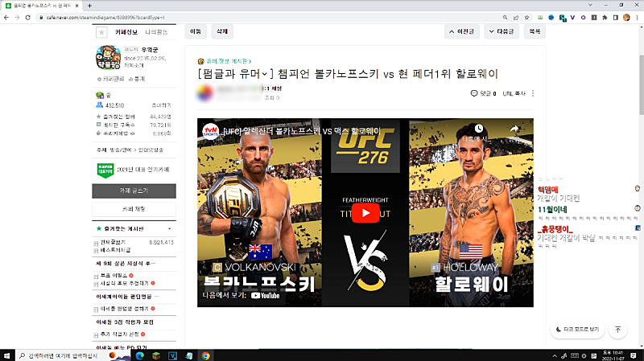This screenshot has width=644, height=361.
Task: Click the blurred author profile avatar
Action: click(205, 93)
